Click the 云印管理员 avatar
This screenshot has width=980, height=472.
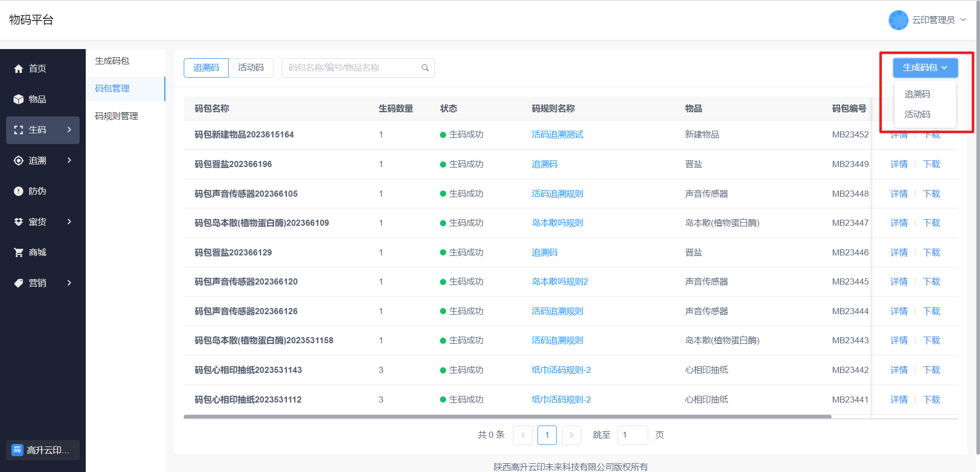[x=898, y=20]
